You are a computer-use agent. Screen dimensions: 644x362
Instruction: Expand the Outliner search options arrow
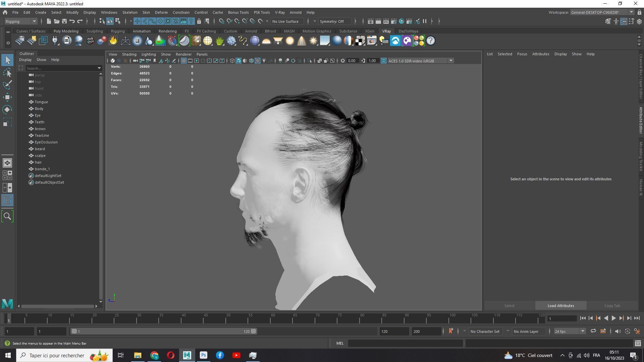(99, 68)
